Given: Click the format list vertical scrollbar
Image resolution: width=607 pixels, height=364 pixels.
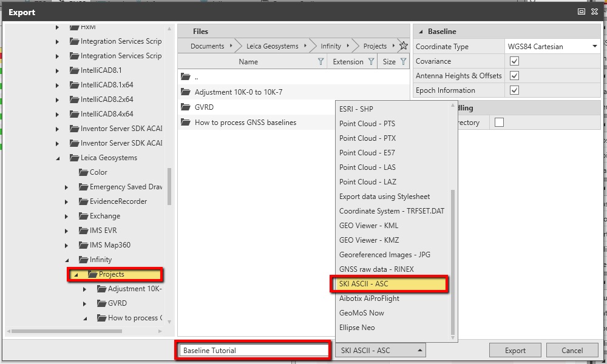Looking at the screenshot, I should (x=452, y=261).
